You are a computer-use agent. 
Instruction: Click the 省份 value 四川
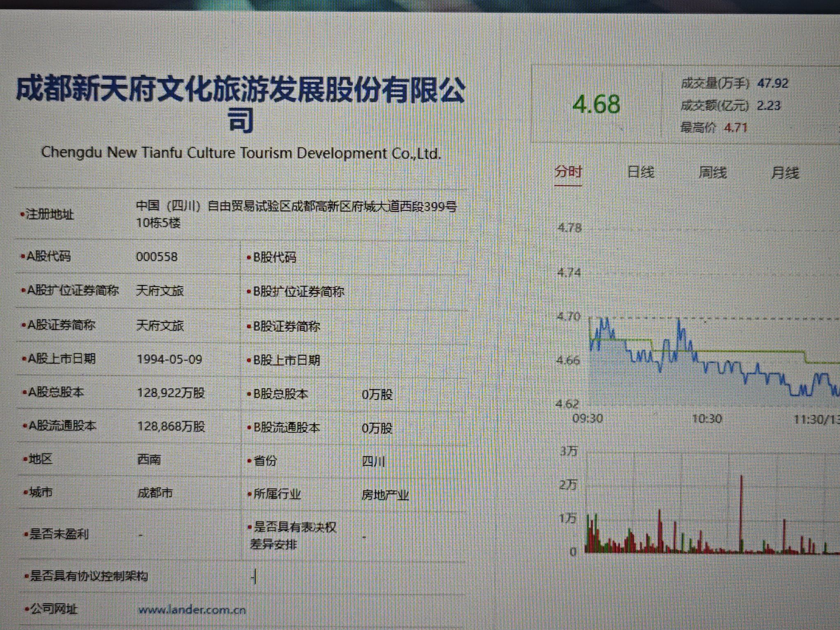click(x=373, y=462)
